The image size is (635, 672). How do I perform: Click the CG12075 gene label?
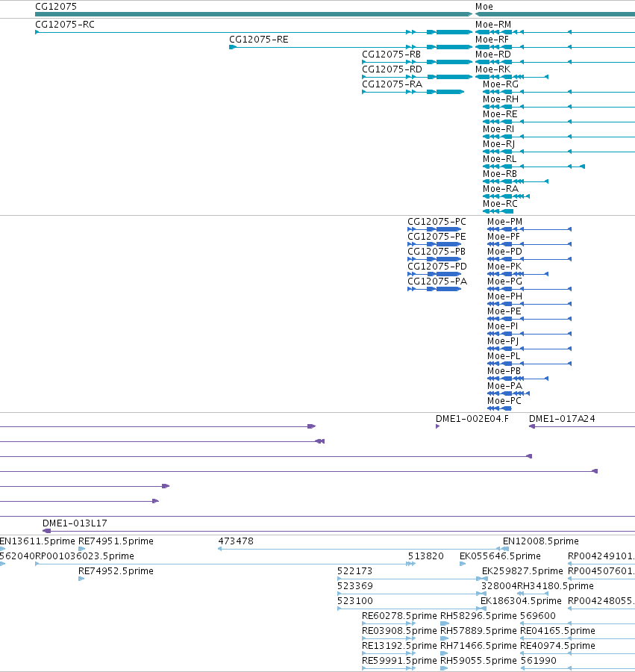point(56,7)
